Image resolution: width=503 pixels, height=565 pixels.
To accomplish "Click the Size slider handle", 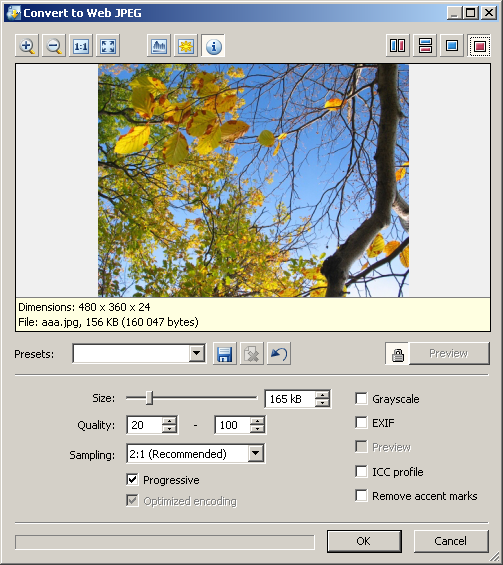I will click(150, 398).
